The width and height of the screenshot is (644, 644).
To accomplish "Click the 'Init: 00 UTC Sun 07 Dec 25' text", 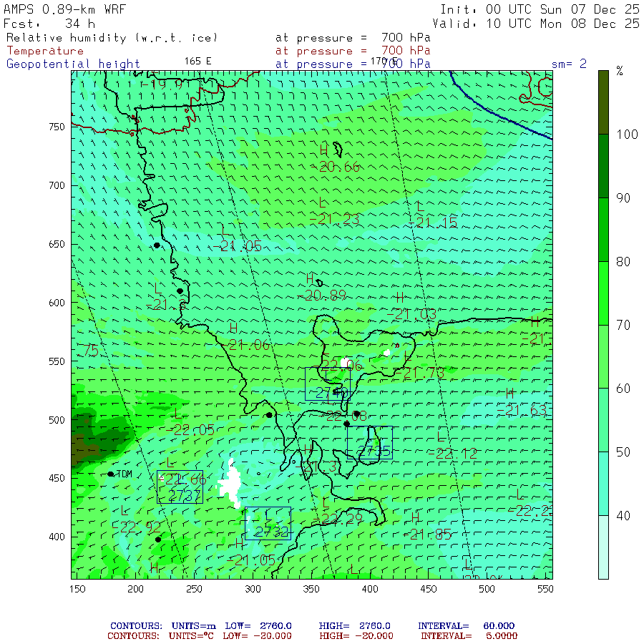I will click(540, 9).
